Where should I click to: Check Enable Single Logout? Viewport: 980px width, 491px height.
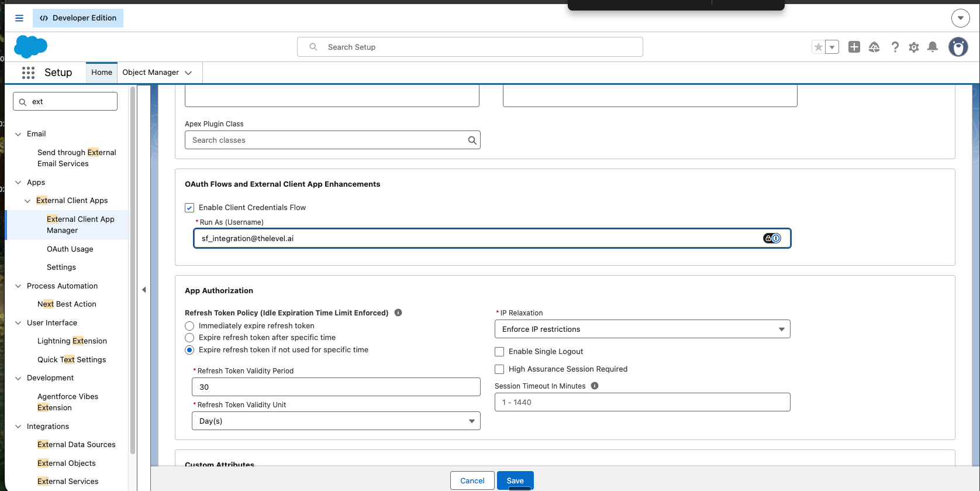pyautogui.click(x=499, y=352)
